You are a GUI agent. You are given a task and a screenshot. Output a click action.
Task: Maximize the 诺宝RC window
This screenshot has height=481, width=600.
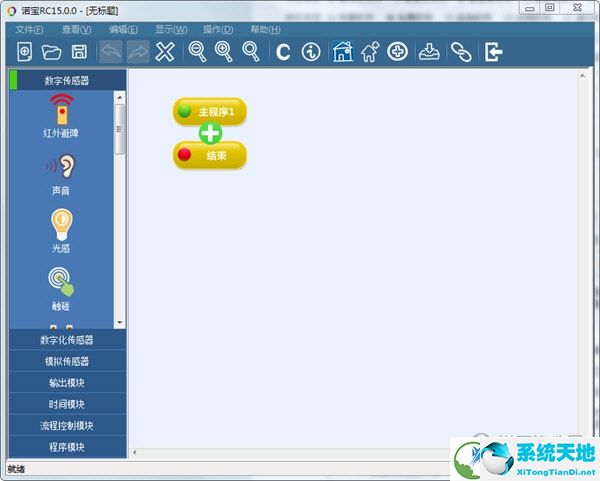[x=549, y=8]
